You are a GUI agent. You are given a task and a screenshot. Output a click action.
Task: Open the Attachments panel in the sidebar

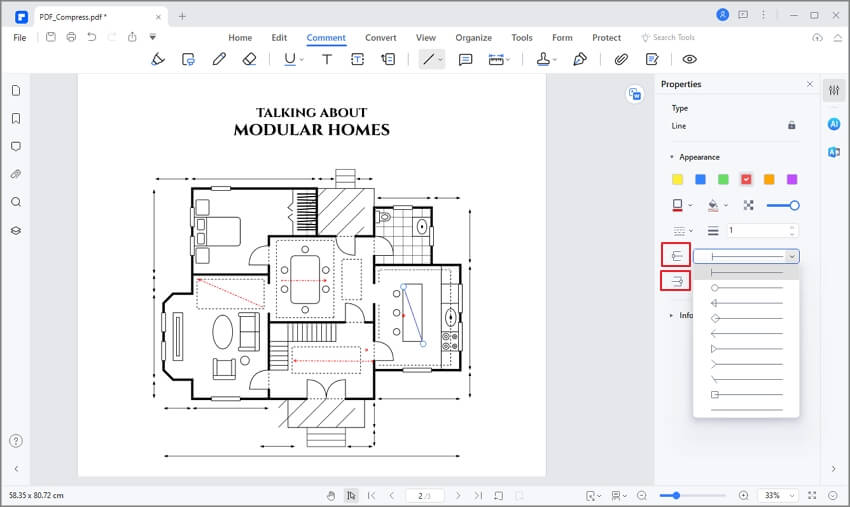(x=16, y=174)
